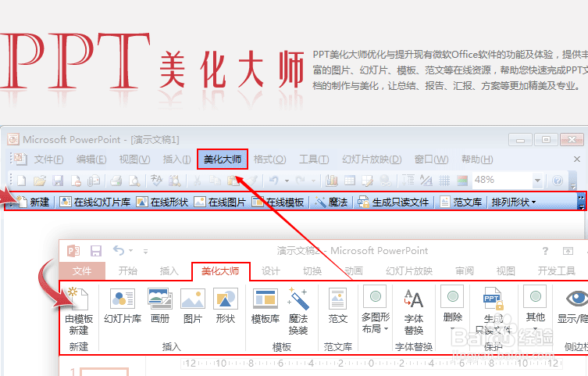
Task: Click the 魔法 toolbar button
Action: coord(331,202)
